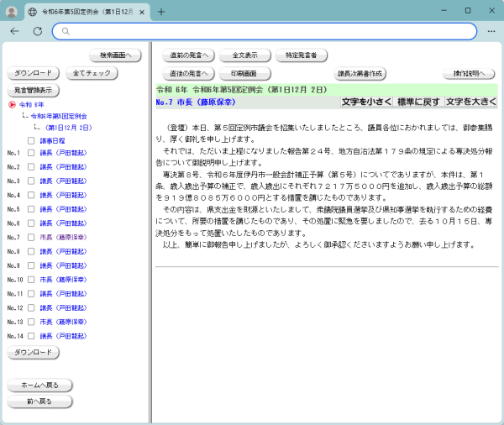Screen dimensions: 504x425
Task: Check the No.8 議長 checkbox
Action: (x=31, y=251)
